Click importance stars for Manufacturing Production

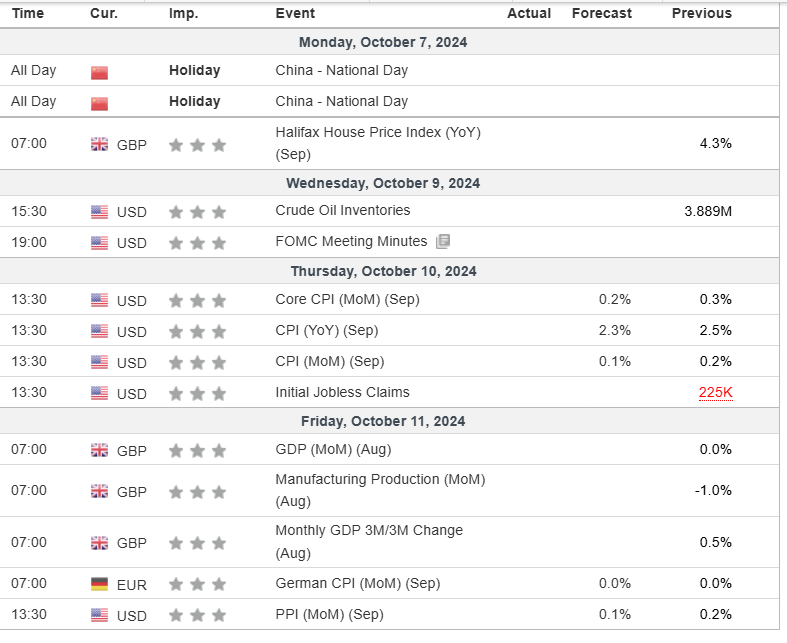(197, 491)
